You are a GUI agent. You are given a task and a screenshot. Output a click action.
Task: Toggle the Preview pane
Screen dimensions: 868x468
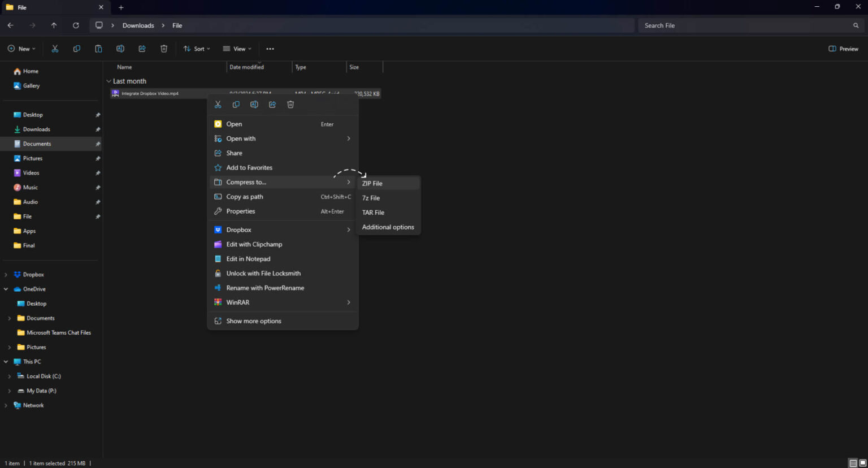pyautogui.click(x=843, y=49)
